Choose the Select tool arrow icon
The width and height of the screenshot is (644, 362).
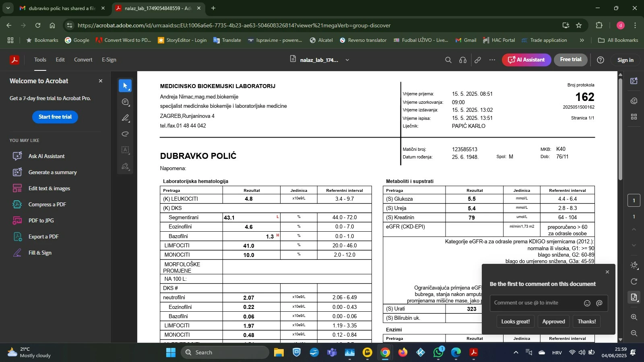[x=125, y=86]
